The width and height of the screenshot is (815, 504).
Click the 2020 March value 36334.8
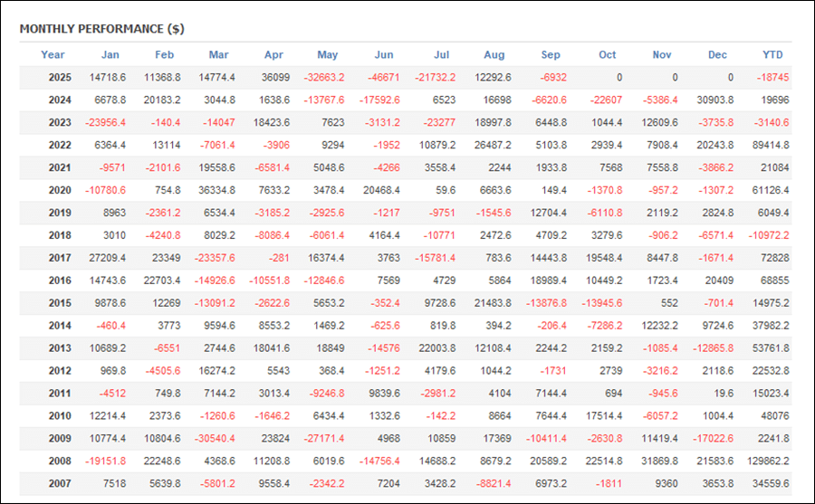point(218,190)
